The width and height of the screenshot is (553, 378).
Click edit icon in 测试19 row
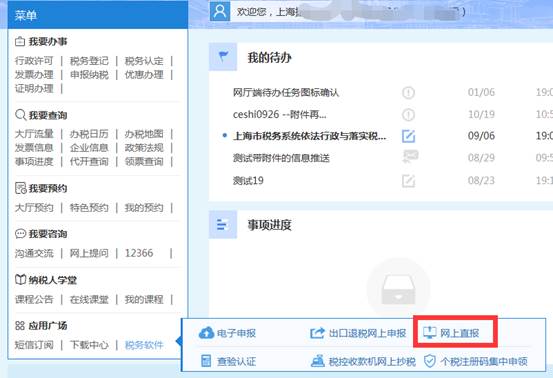coord(408,181)
